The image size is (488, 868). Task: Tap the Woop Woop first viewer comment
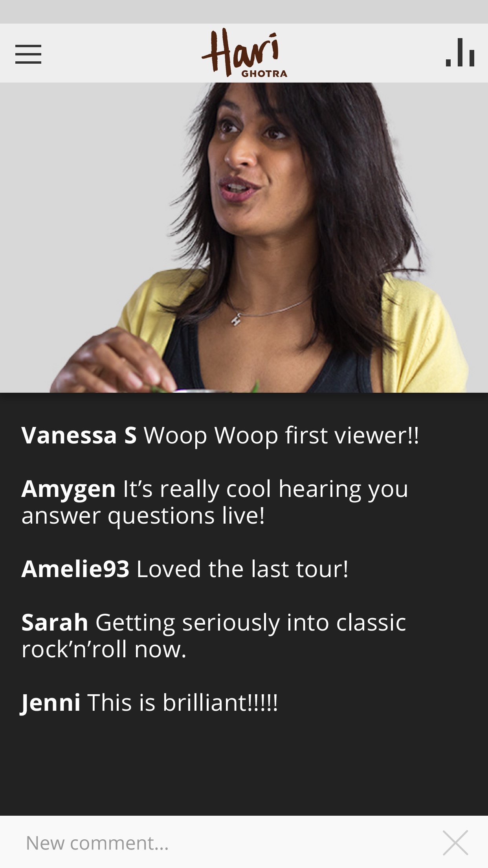[281, 436]
